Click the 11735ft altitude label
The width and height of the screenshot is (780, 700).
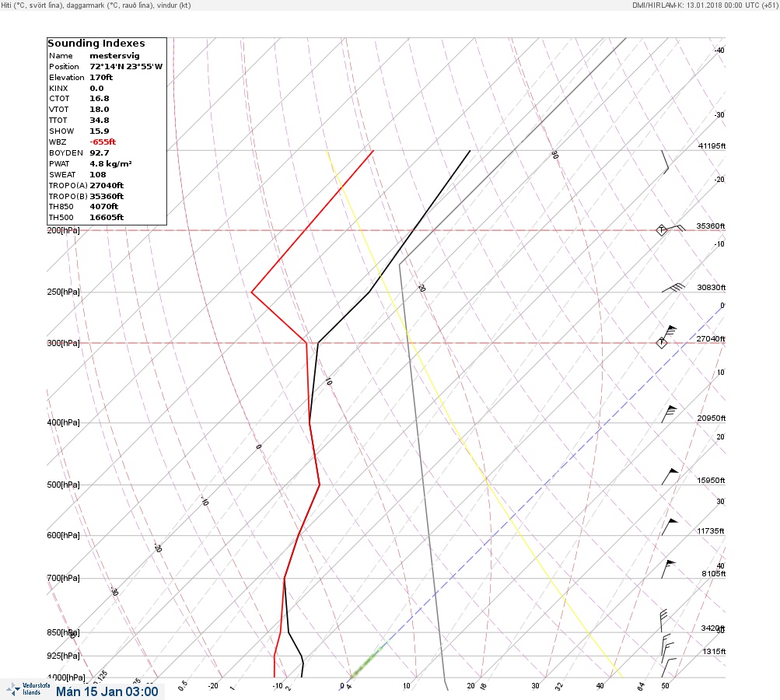point(711,531)
